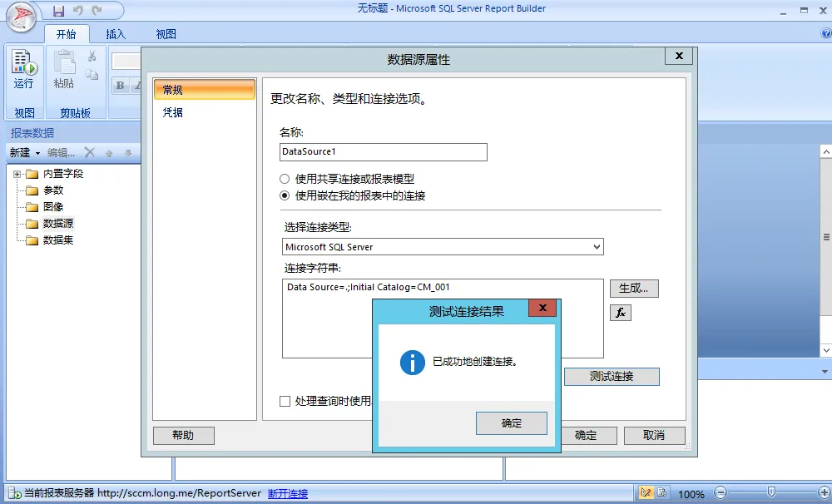832x504 pixels.
Task: Click the blue info icon in test result dialog
Action: (413, 363)
